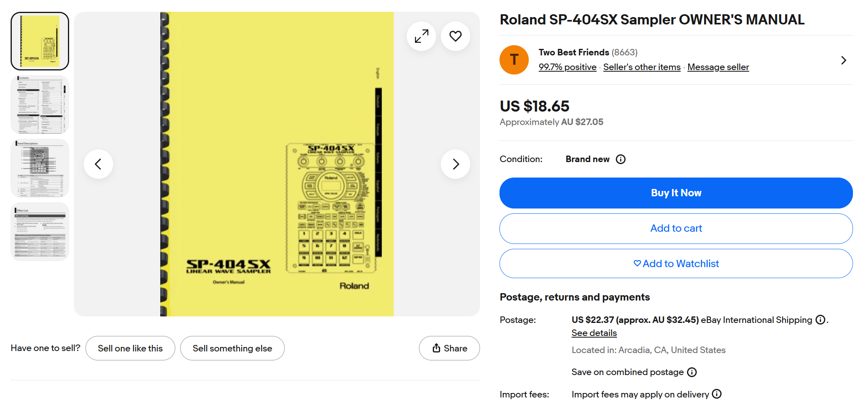Image resolution: width=868 pixels, height=406 pixels.
Task: Open the import fees info icon
Action: click(717, 394)
